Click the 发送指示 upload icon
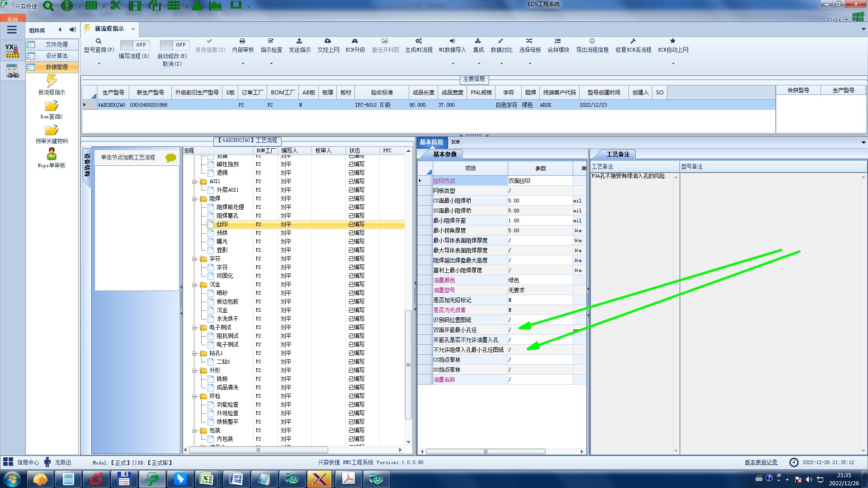The image size is (868, 488). tap(299, 41)
